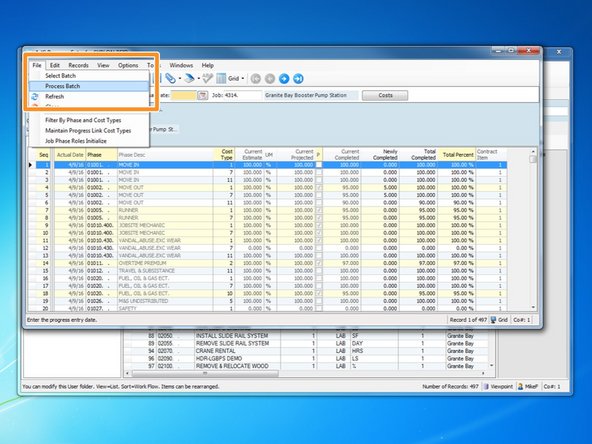
Task: Choose Process Batch from the File menu
Action: (x=89, y=86)
